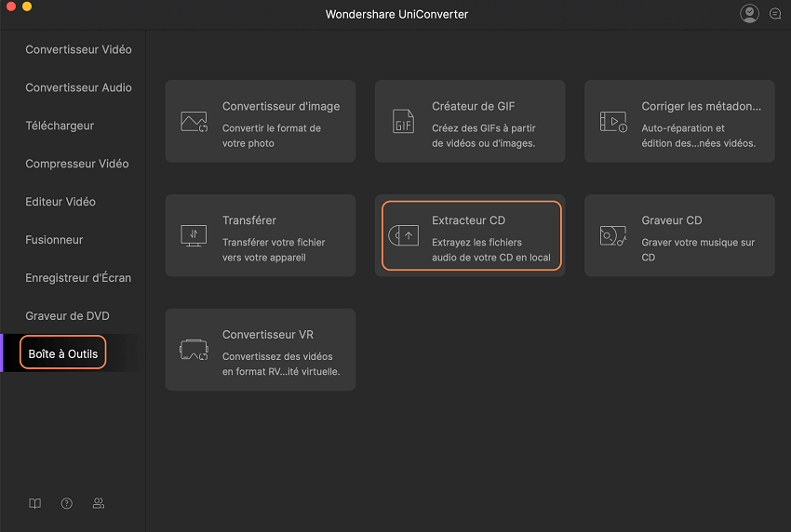
Task: Click the help question mark icon
Action: pyautogui.click(x=66, y=503)
